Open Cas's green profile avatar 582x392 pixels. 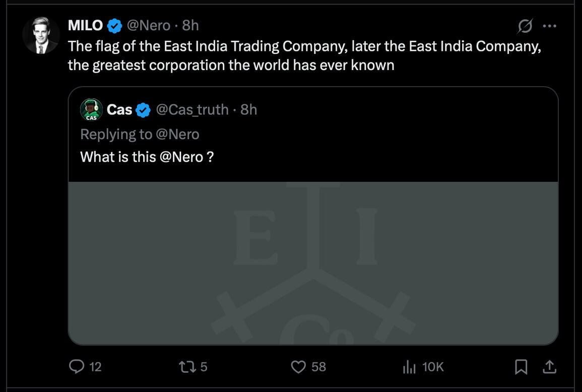click(x=91, y=110)
